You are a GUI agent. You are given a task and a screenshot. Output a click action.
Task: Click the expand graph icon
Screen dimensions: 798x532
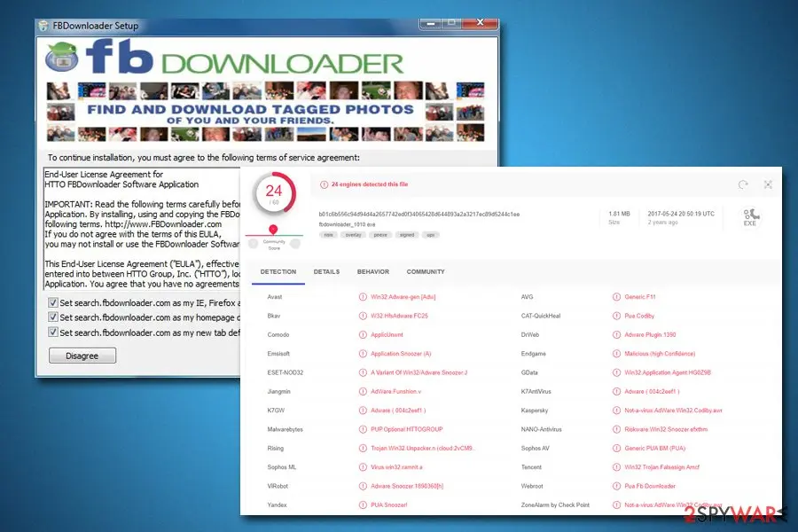768,184
